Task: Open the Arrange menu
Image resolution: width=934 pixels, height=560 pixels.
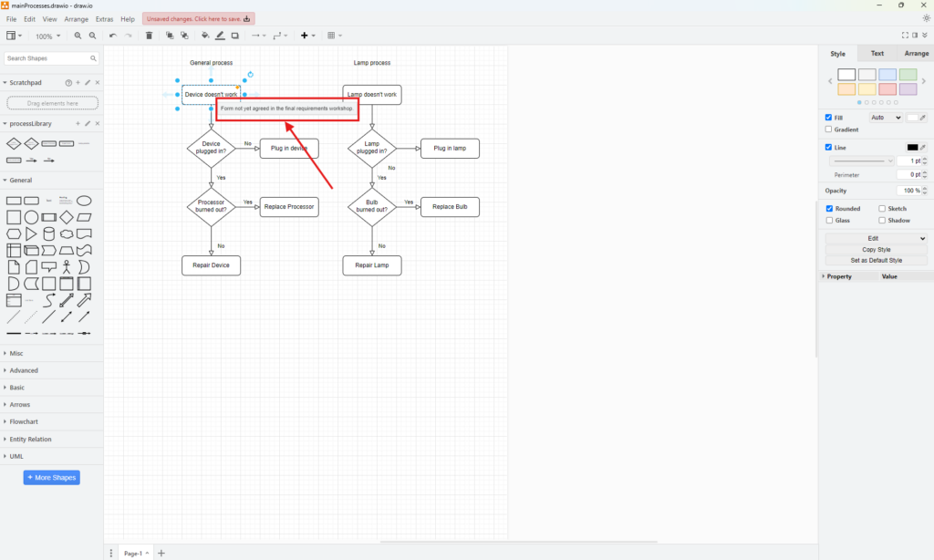Action: [x=77, y=19]
